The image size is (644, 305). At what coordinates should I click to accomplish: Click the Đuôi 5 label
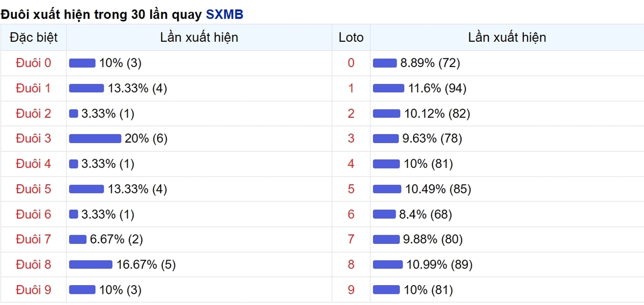[33, 189]
